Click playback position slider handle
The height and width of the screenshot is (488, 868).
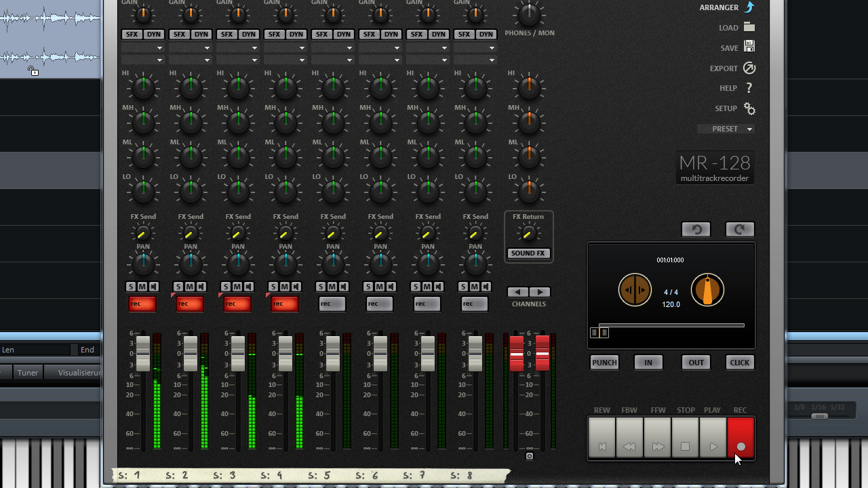[x=599, y=332]
